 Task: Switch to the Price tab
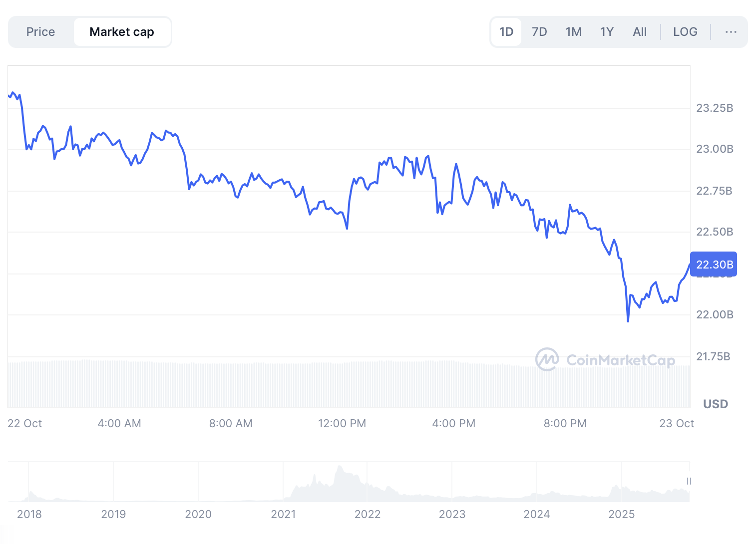tap(40, 32)
